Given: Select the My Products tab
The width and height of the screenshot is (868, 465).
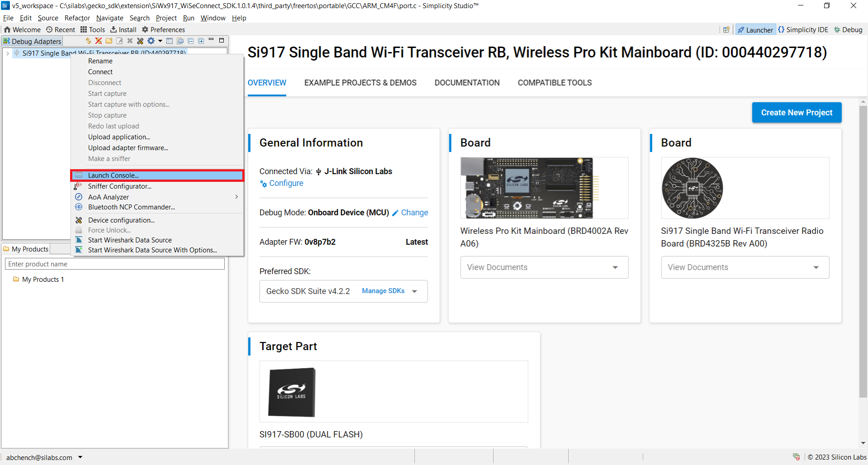Looking at the screenshot, I should pos(26,249).
